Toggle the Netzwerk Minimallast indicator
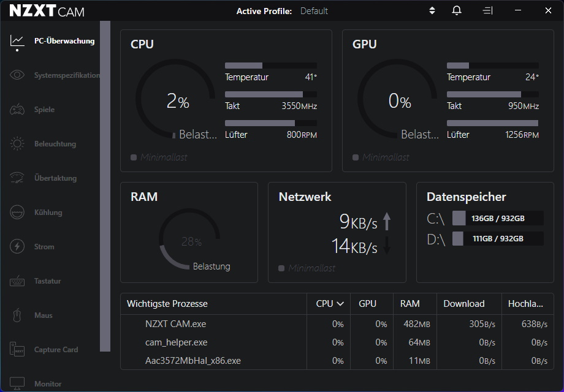The image size is (564, 392). 281,268
